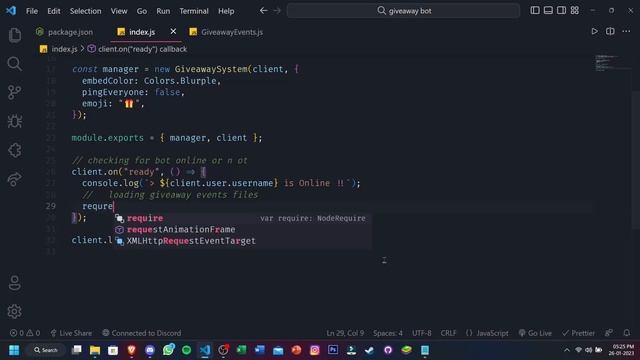Start server with 'Go Live'
Viewport: 640px width, 360px height.
pyautogui.click(x=535, y=333)
